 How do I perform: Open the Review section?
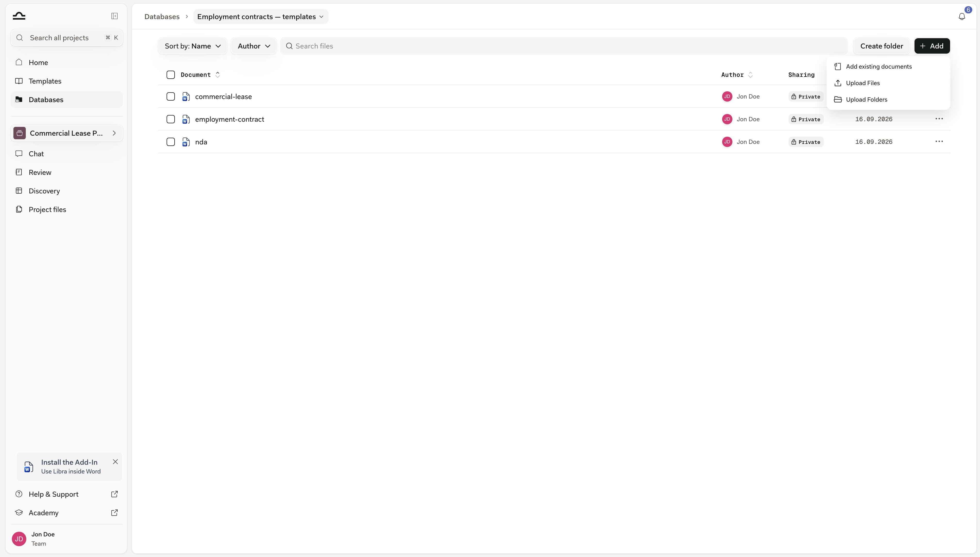click(67, 172)
